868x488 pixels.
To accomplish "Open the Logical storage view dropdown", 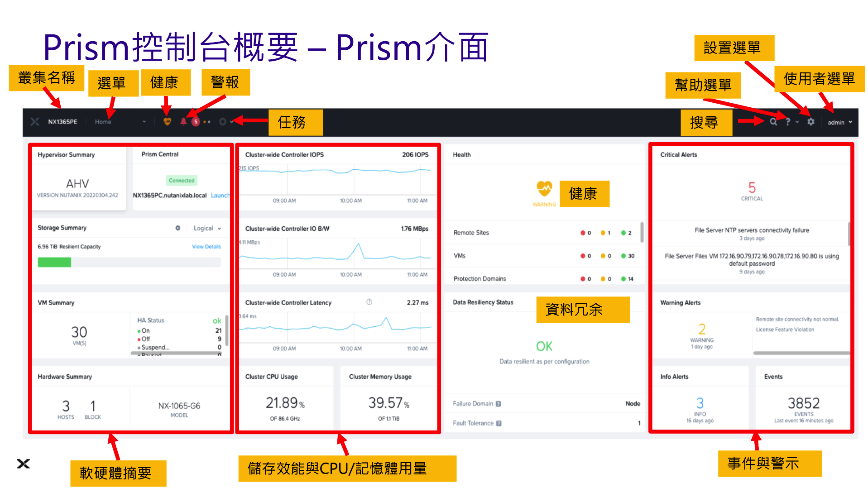I will tap(207, 228).
